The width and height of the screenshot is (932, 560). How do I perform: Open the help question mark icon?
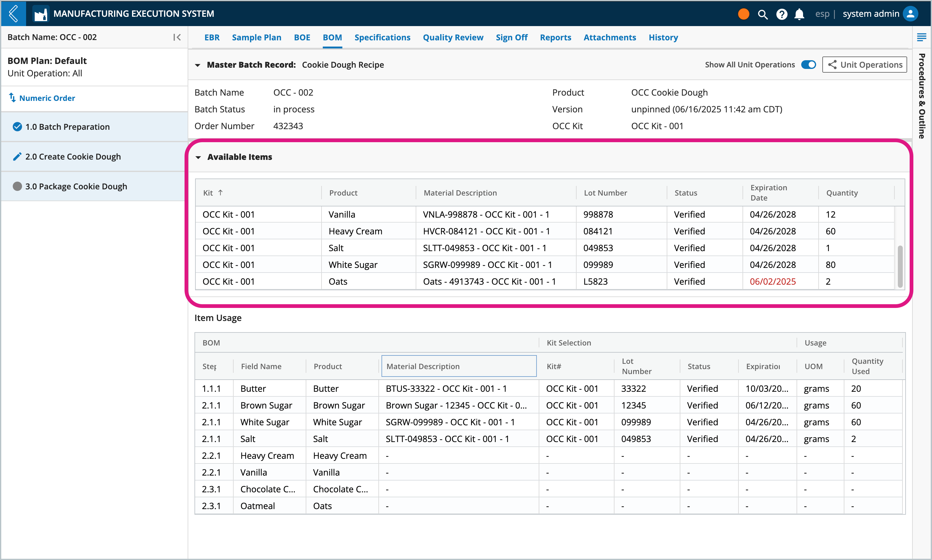click(781, 14)
